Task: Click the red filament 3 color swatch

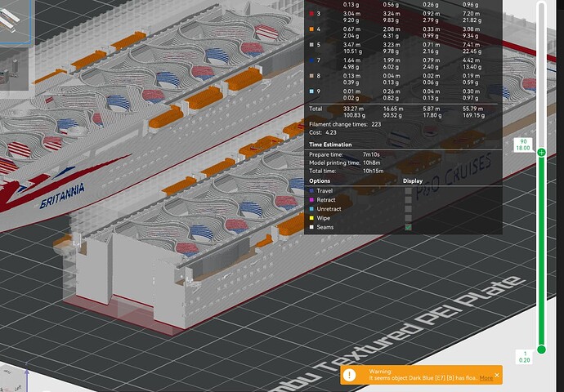Action: click(311, 14)
